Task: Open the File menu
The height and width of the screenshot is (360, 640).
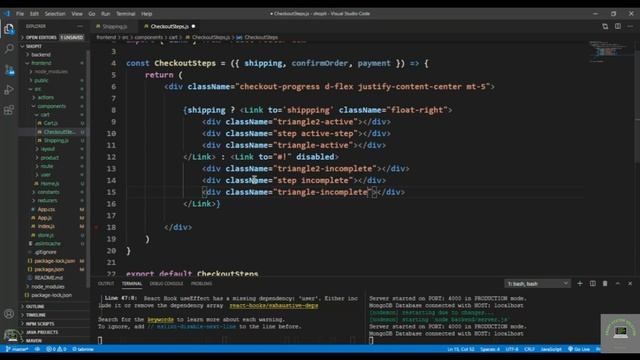Action: 20,13
